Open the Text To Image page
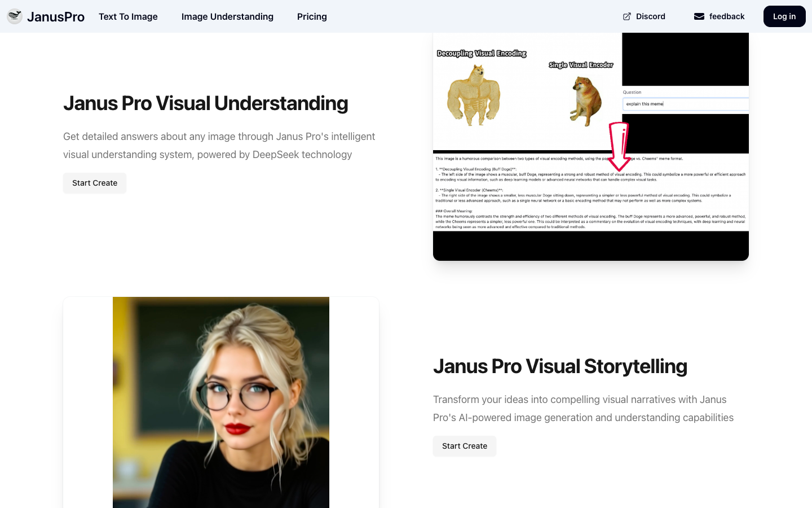Screen dimensions: 812x508 (x=128, y=16)
